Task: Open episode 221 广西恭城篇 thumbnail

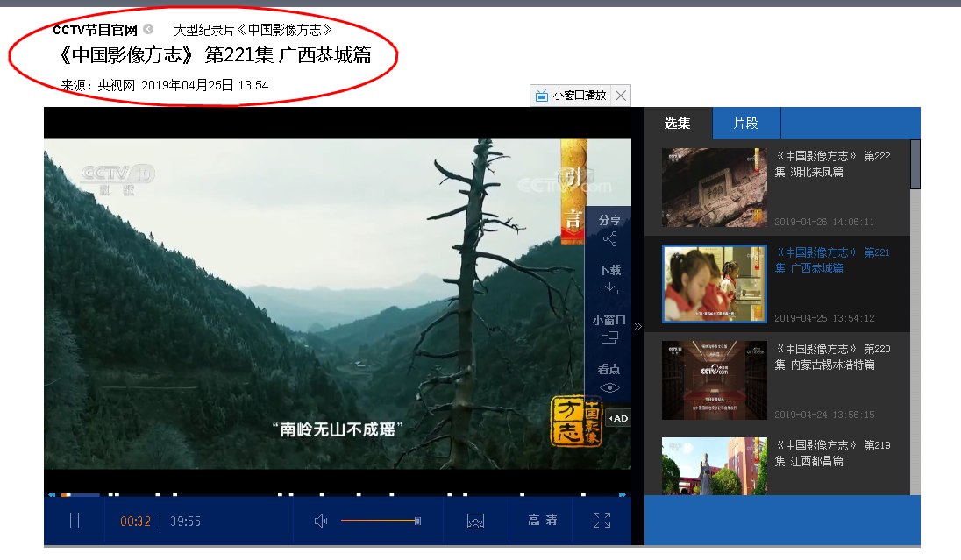Action: tap(714, 284)
